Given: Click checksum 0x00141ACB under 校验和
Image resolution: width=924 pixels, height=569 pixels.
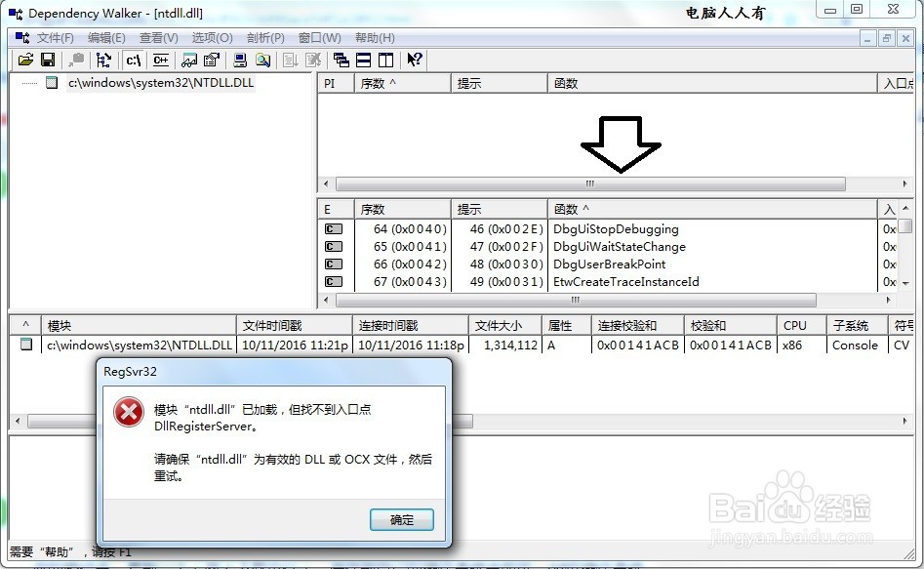Looking at the screenshot, I should tap(730, 345).
